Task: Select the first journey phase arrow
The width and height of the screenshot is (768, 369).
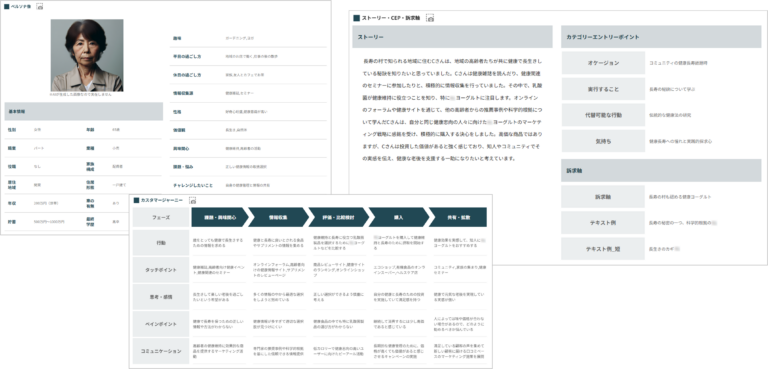Action: [219, 217]
